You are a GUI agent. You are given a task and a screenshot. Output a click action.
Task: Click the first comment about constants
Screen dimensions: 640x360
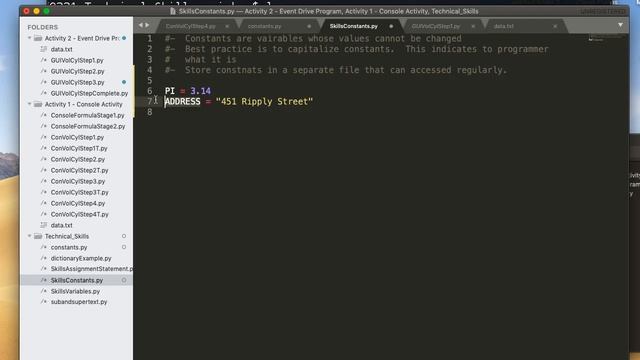313,38
